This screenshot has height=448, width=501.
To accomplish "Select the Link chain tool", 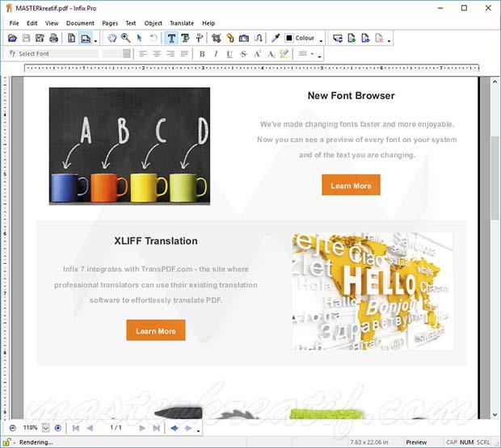I will click(x=230, y=38).
